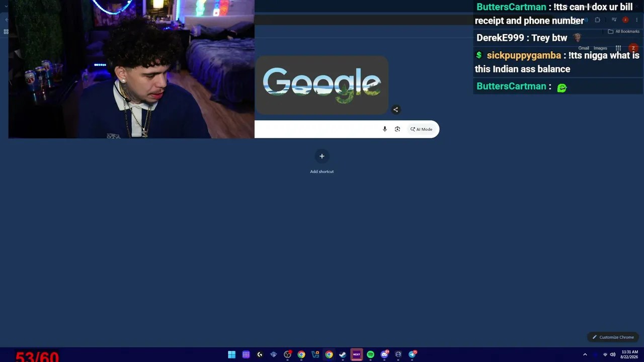The image size is (644, 362).
Task: Open the All Bookmarks folder
Action: pyautogui.click(x=623, y=32)
